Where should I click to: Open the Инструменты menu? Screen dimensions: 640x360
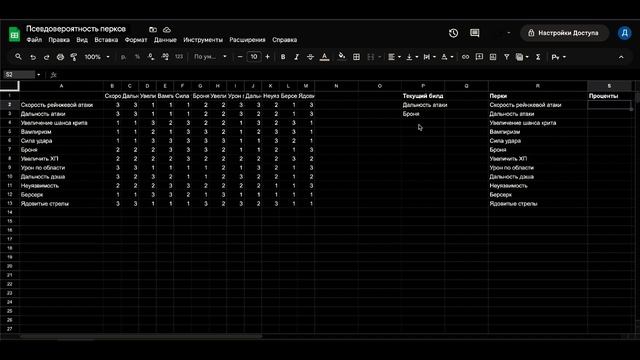click(x=203, y=40)
